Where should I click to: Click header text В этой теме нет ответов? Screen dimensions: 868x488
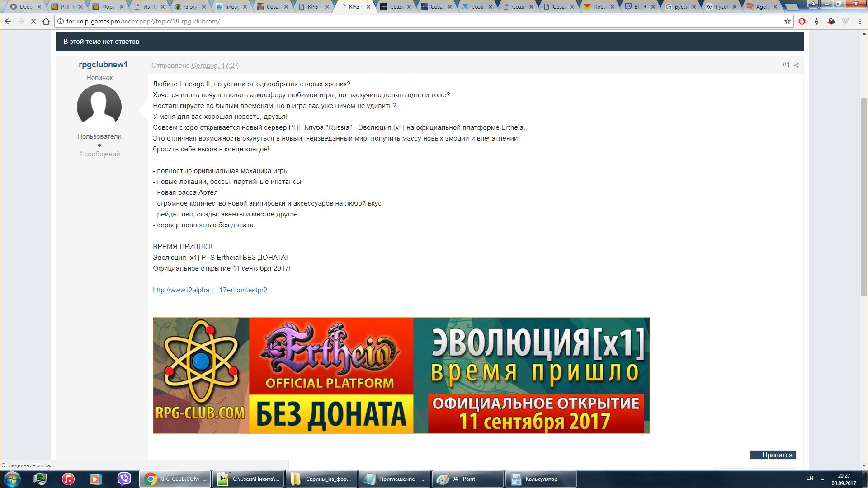coord(101,42)
